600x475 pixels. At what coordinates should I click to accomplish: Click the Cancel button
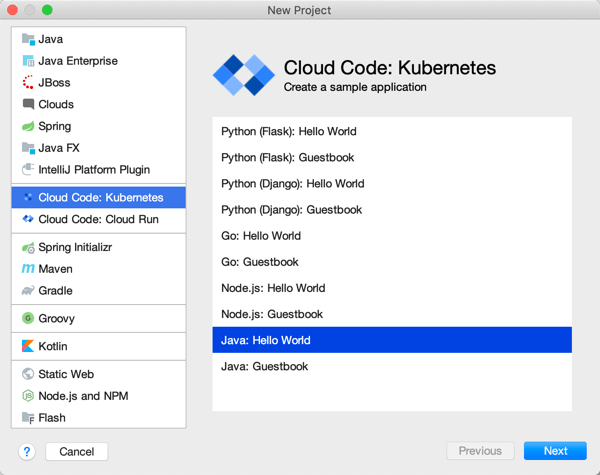coord(77,452)
